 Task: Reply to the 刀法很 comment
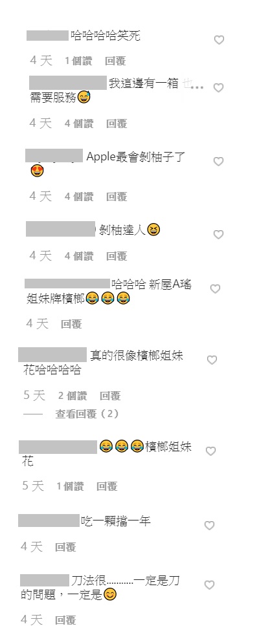point(66,620)
